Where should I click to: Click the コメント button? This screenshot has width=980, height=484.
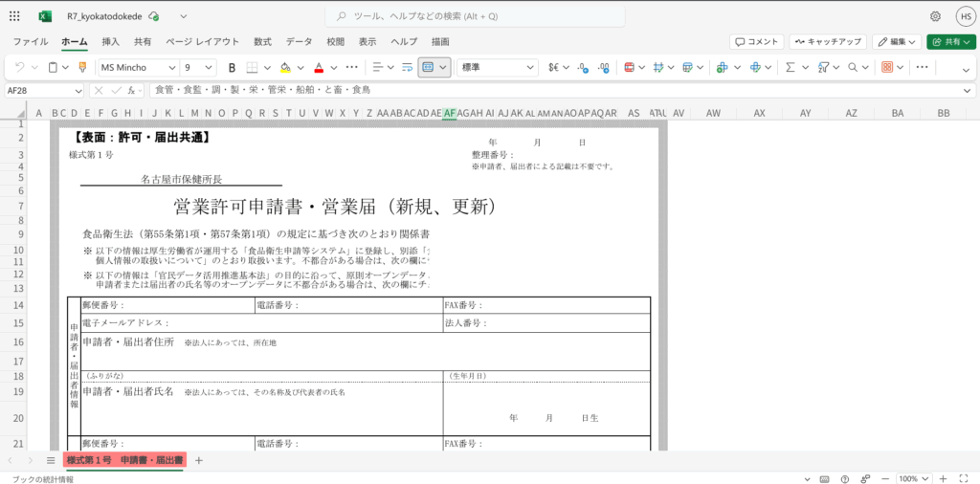coord(756,42)
